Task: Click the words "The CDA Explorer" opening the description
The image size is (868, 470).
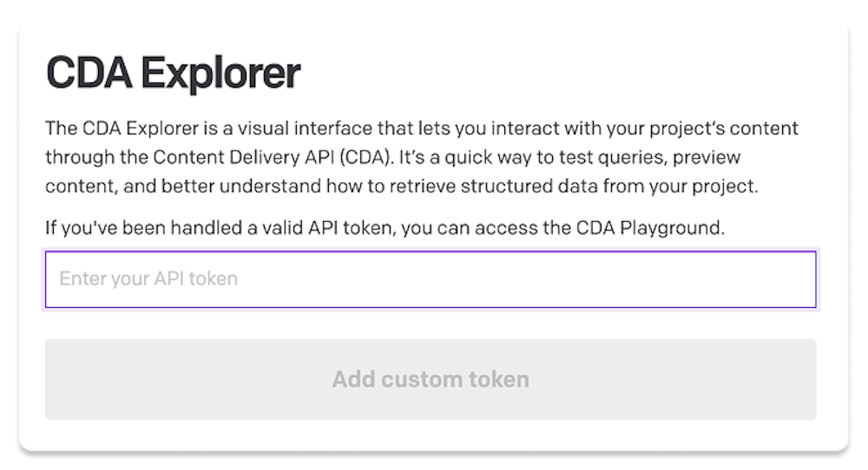Action: [x=102, y=129]
